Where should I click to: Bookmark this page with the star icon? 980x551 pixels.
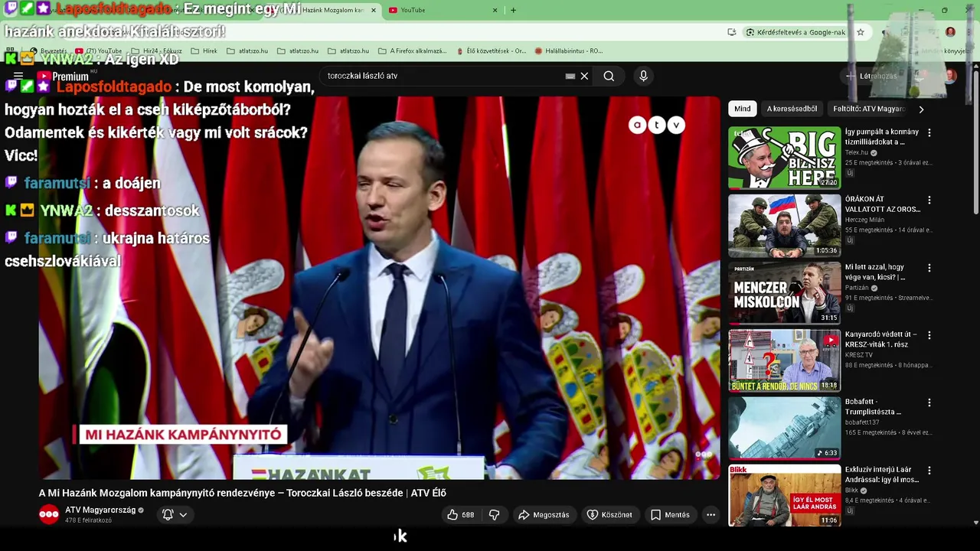[x=861, y=32]
